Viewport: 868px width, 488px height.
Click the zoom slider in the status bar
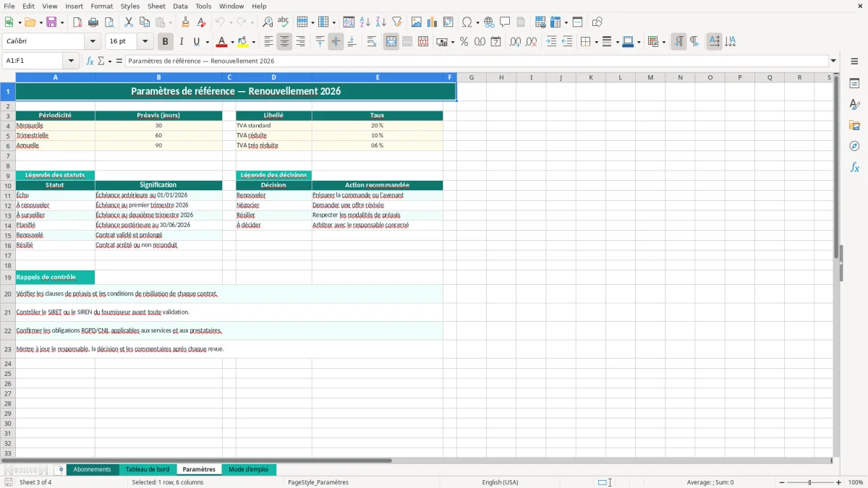point(809,482)
